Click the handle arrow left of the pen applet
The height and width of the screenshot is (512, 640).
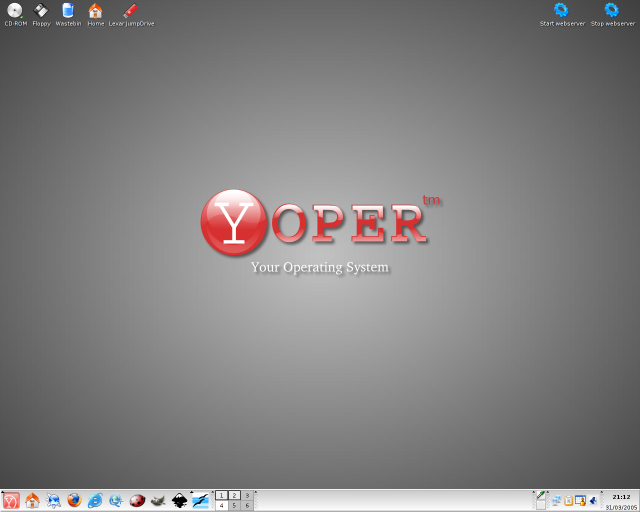pos(533,492)
